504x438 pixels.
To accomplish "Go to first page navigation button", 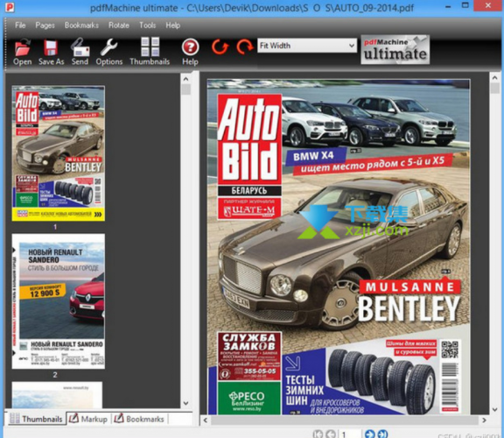I will coord(318,434).
